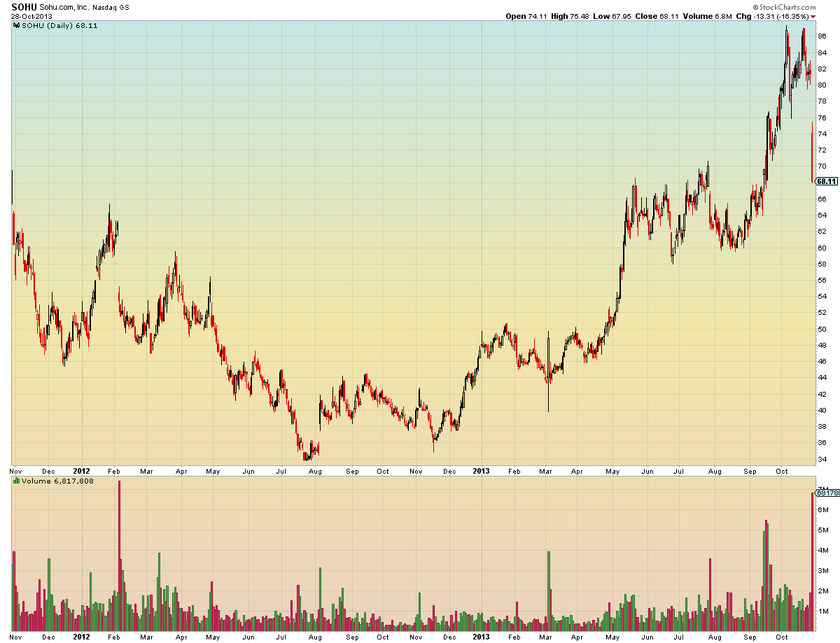Click the Open 74.11 value

coord(525,16)
